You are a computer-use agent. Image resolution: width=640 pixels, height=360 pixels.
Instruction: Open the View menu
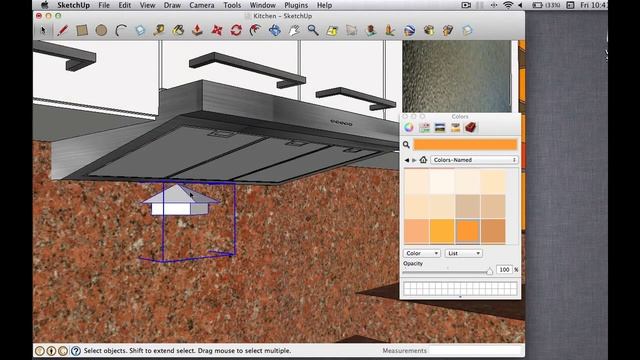click(147, 5)
